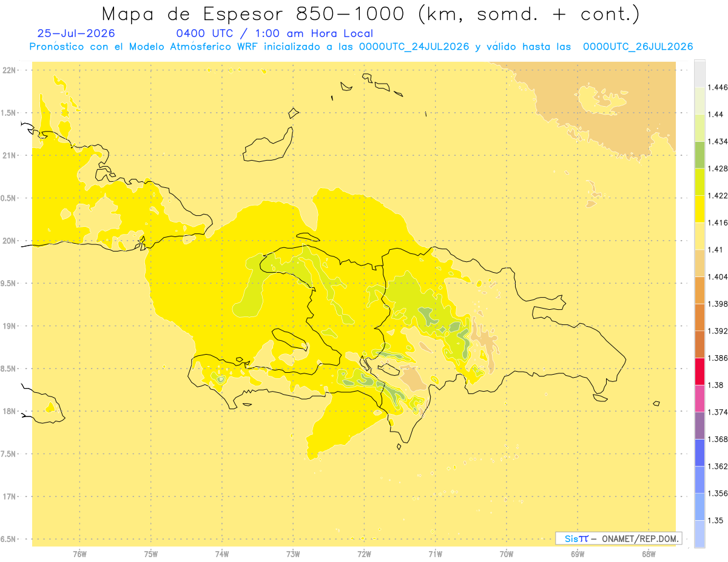Viewport: 728px width, 562px height.
Task: Pick the bright yellow swatch between 1.416 and 1.422
Action: click(699, 209)
